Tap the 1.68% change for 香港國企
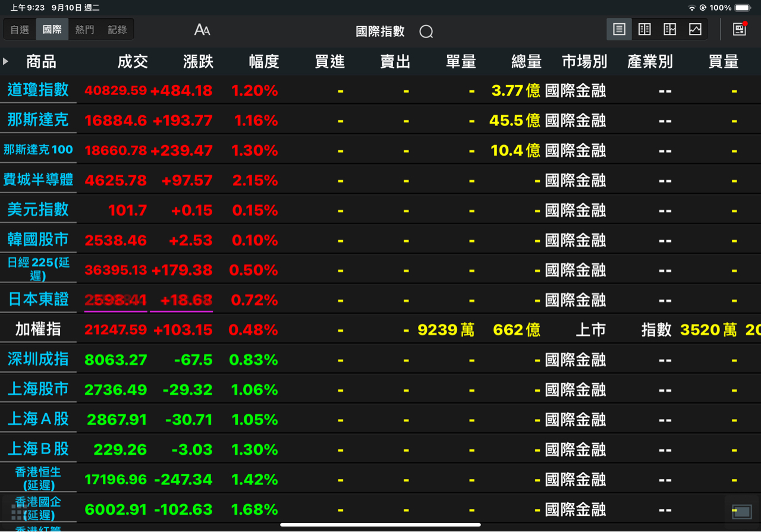Screen dimensions: 761x532 click(254, 509)
